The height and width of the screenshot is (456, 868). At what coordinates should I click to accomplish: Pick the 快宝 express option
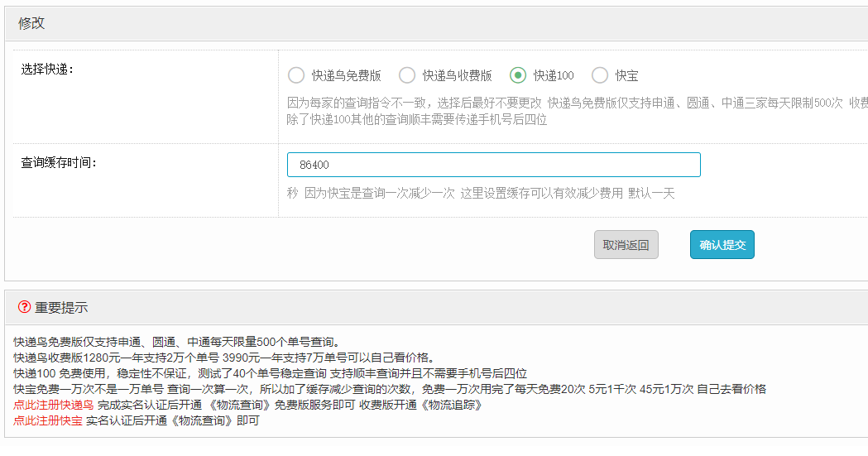point(600,75)
